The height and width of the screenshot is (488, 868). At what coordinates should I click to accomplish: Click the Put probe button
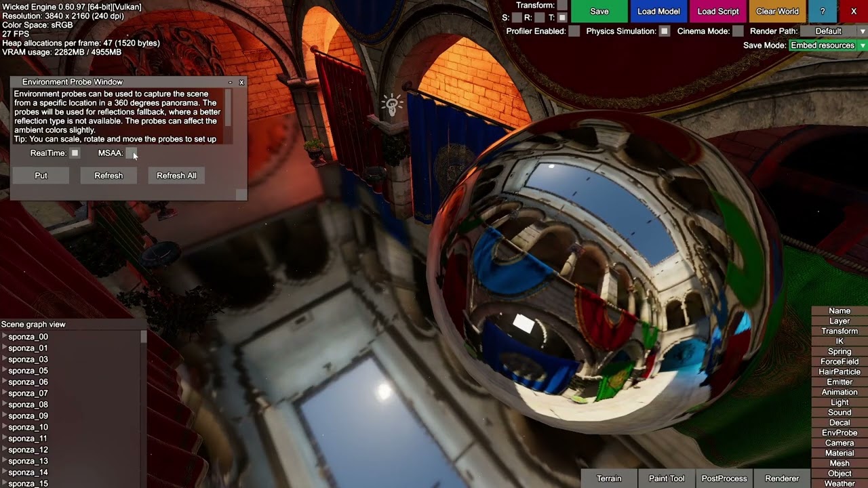tap(41, 176)
